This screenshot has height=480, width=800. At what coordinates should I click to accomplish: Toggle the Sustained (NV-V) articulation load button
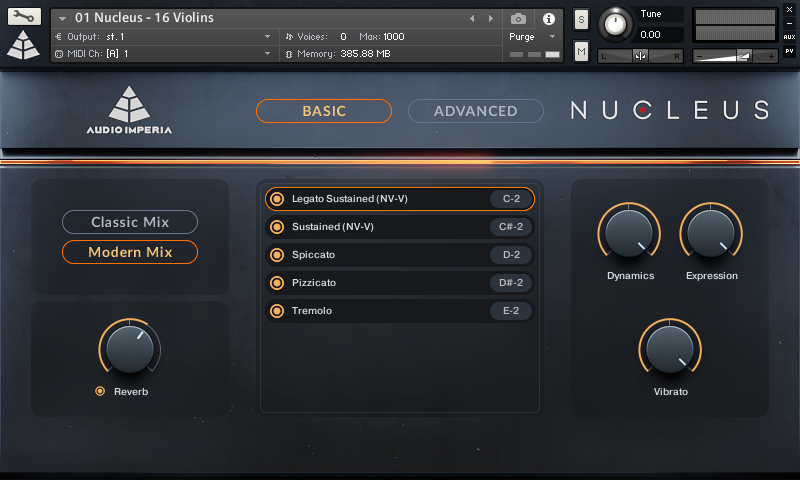(277, 226)
